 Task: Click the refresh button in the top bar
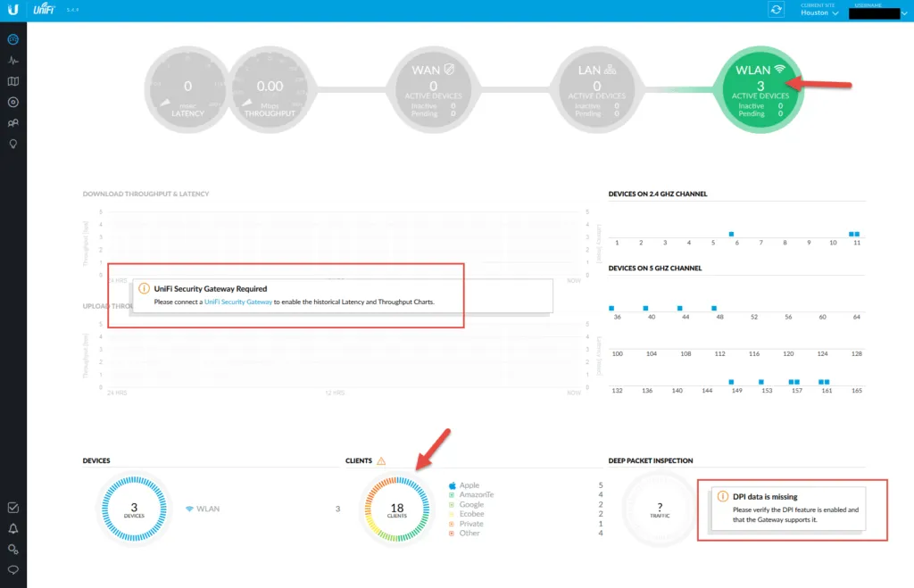pos(777,10)
